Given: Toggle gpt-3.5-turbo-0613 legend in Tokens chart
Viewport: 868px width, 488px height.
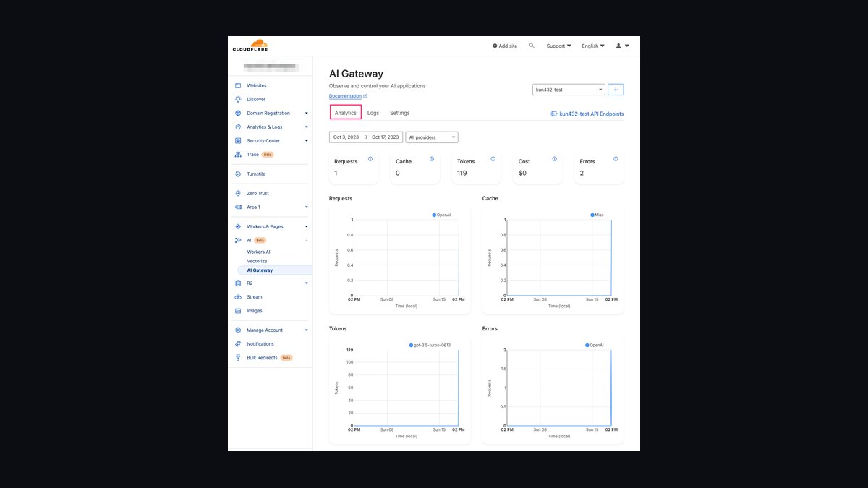Looking at the screenshot, I should point(430,345).
